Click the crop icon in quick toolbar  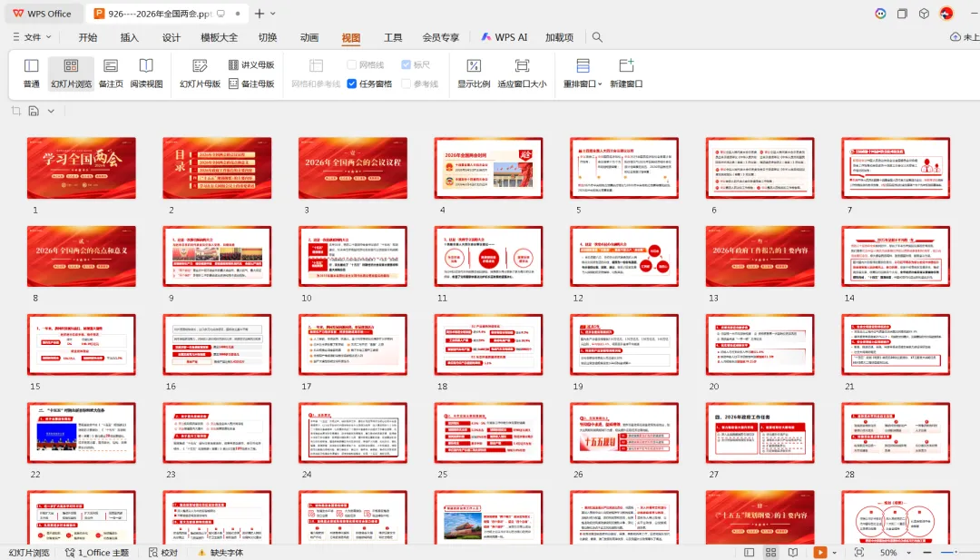tap(16, 111)
